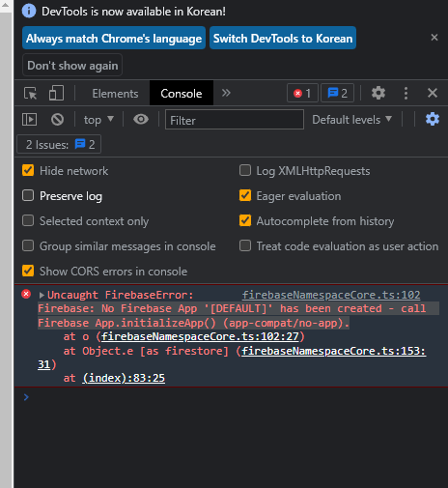Focus the Filter input field
The image size is (448, 488).
(x=235, y=120)
